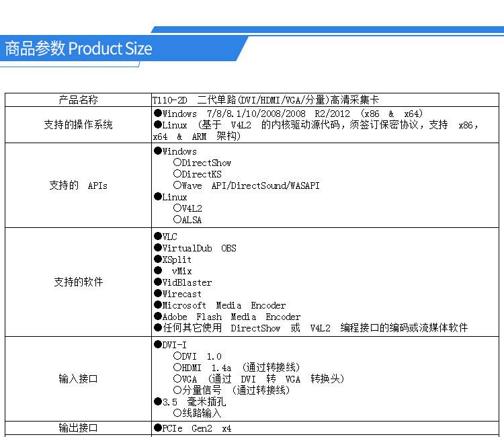Click the 'VidBlaster' software entry
Viewport: 504px width, 437px height.
(183, 282)
